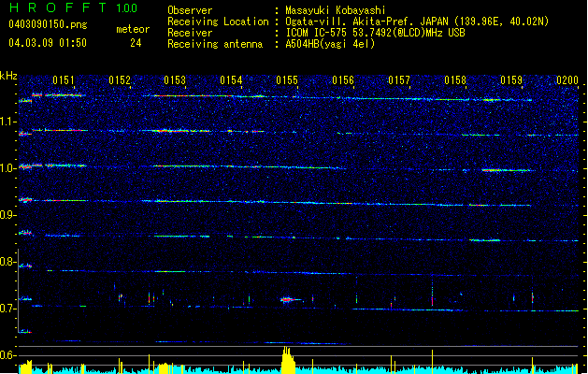588x374 pixels.
Task: Click the 0155 time marker
Action: pos(287,80)
